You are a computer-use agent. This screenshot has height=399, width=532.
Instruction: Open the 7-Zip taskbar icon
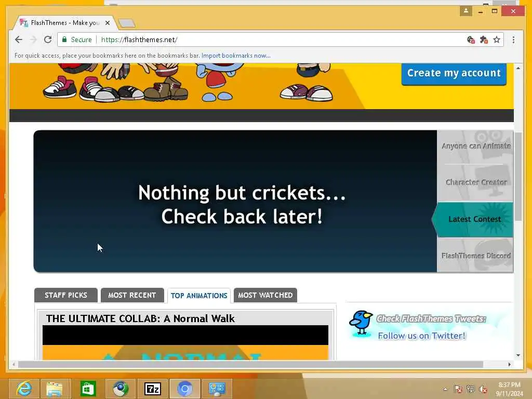click(153, 389)
